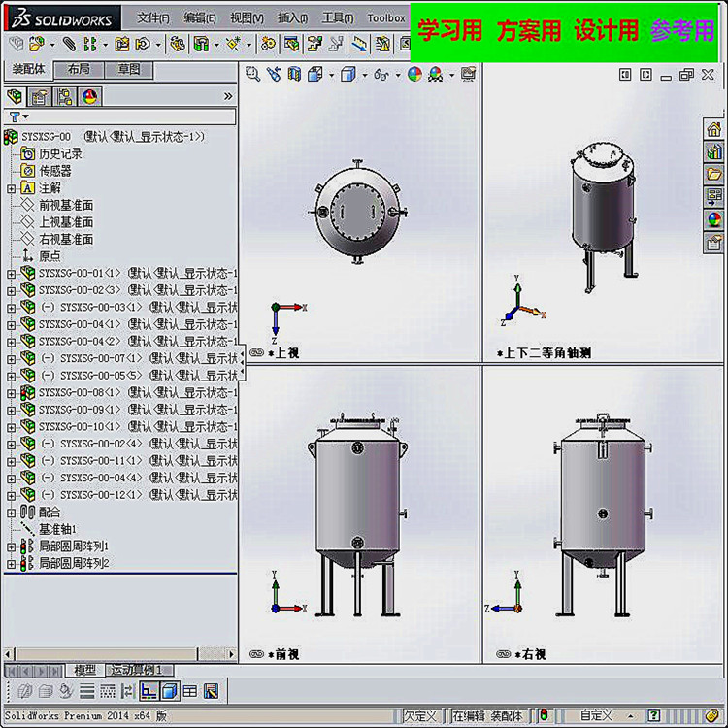
Task: Expand the 局部圆周阵列2 pattern node
Action: (x=11, y=564)
